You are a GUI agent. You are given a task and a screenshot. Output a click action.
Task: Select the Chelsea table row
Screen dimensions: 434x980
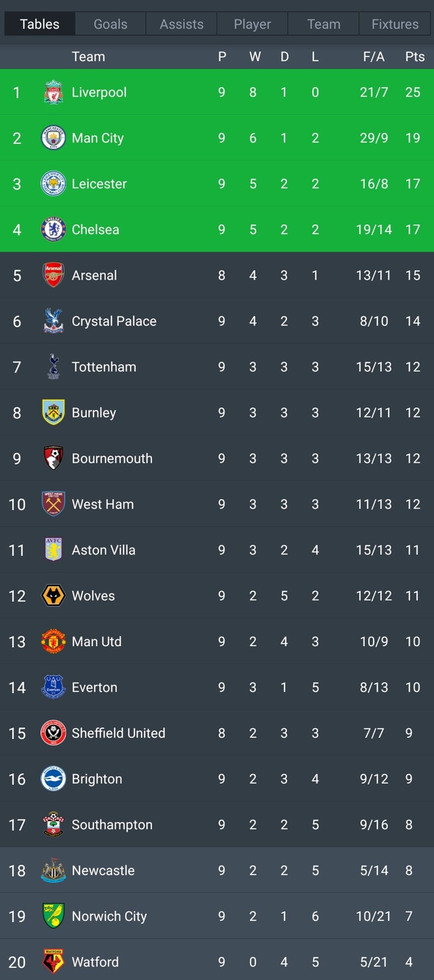pos(217,230)
